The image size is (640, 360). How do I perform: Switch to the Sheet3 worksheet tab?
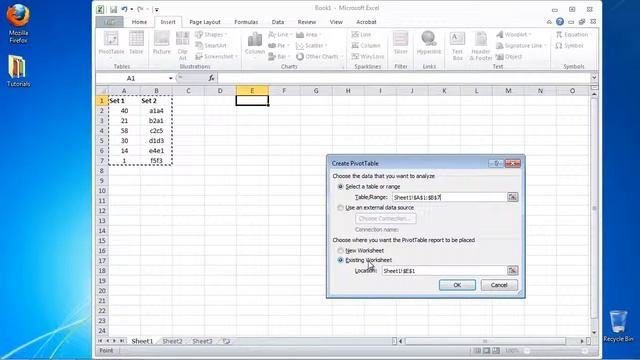coord(202,341)
